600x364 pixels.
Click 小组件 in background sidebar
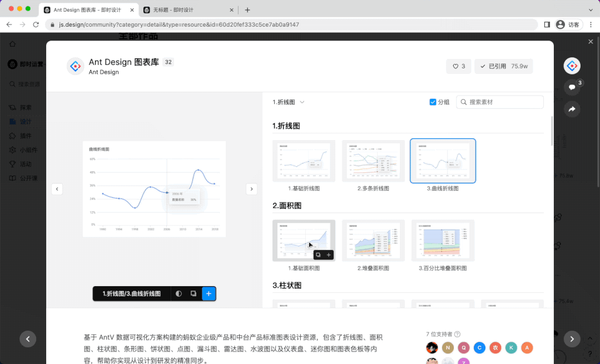click(29, 150)
